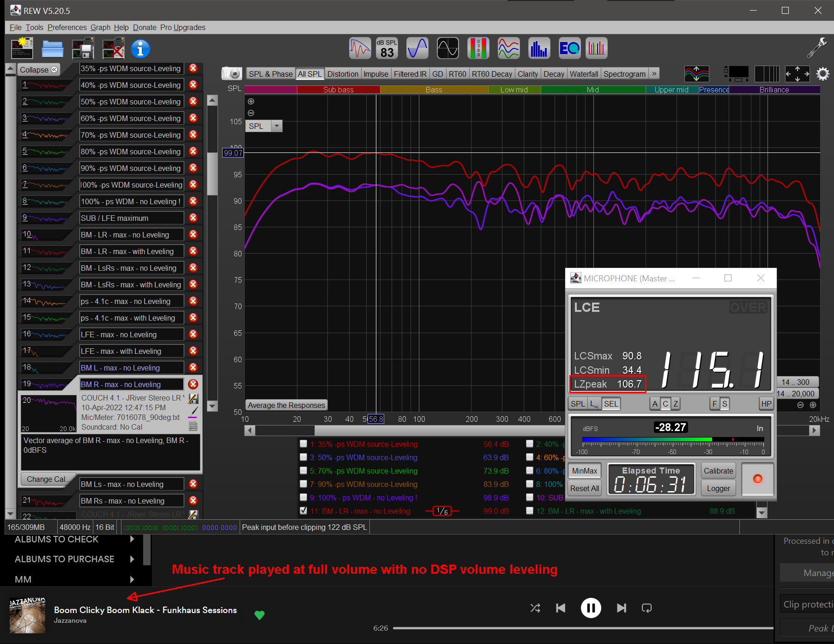
Task: Expand the MM playlist folder
Action: 132,579
